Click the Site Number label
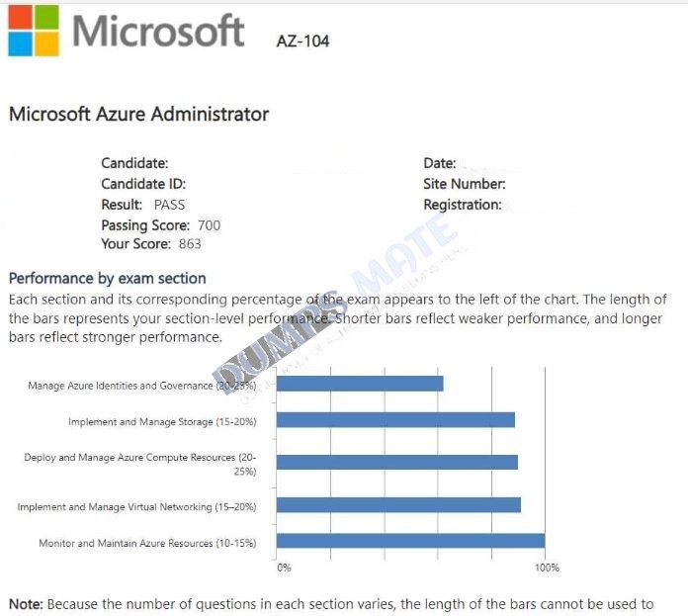Viewport: 688px width, 616px height. [x=465, y=184]
